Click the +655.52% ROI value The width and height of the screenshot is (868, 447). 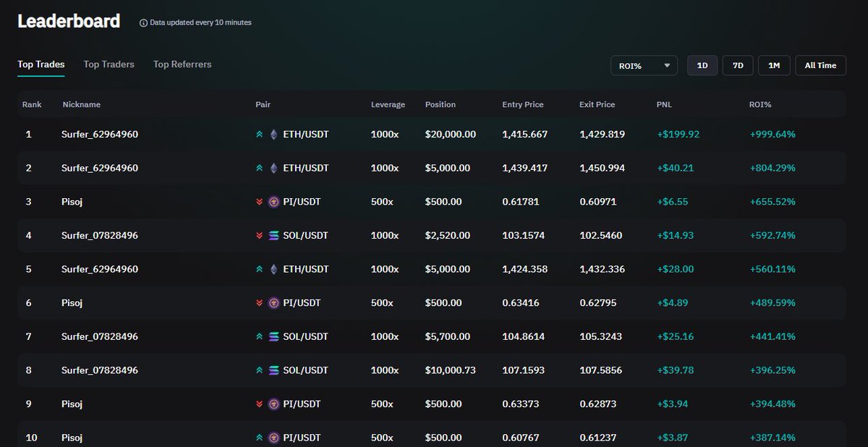773,202
